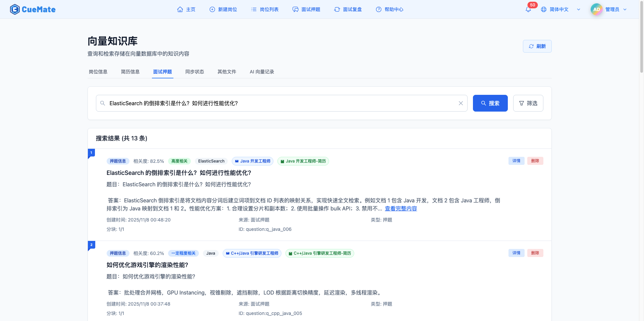Select the 面试复盘 cycle icon
The image size is (644, 321).
pyautogui.click(x=337, y=9)
